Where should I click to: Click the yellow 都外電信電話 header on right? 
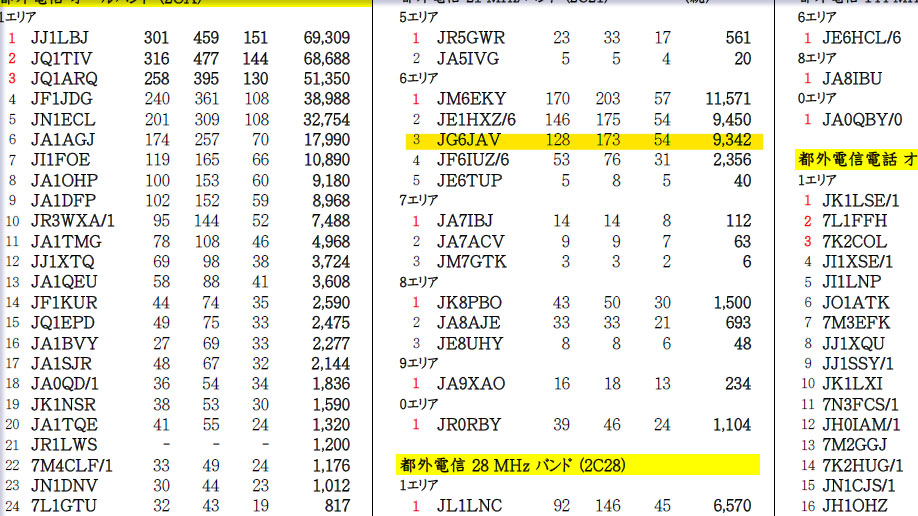pyautogui.click(x=856, y=159)
